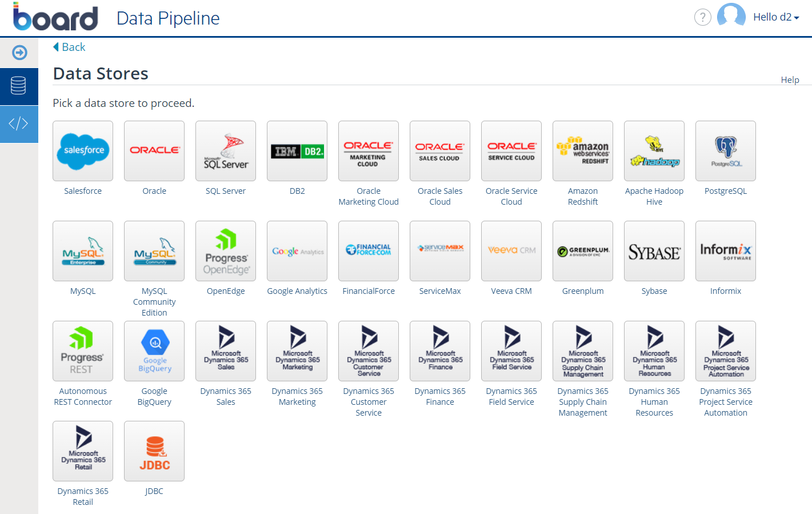Pick the Google Analytics data store

coord(297,251)
